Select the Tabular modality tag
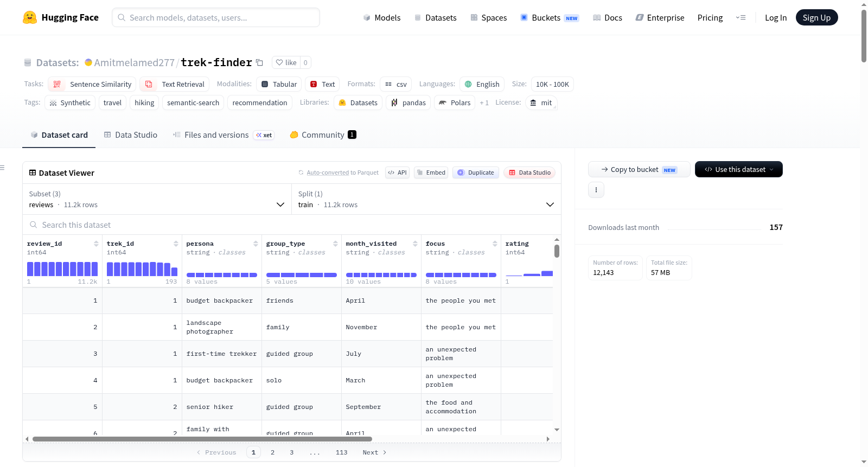The height and width of the screenshot is (467, 868). click(279, 84)
